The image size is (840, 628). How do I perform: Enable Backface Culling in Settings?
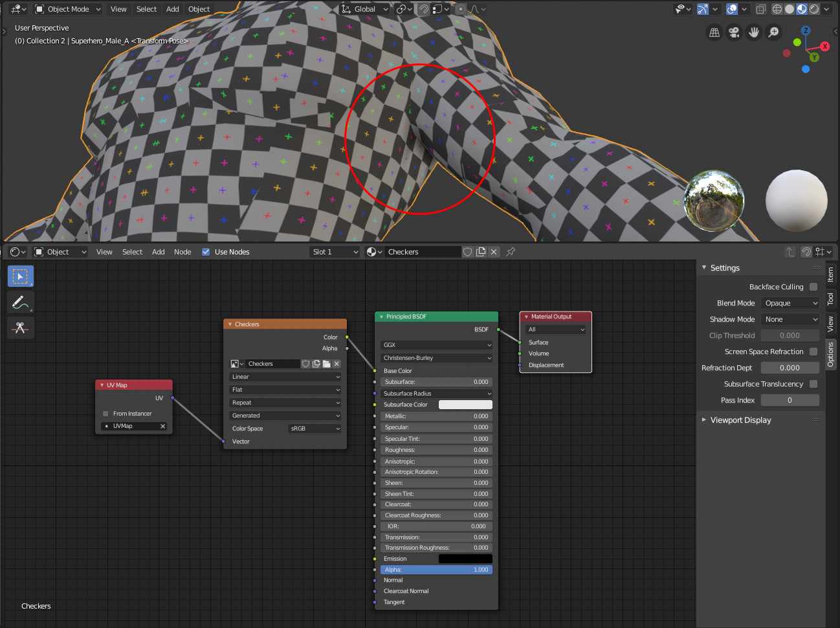click(813, 287)
